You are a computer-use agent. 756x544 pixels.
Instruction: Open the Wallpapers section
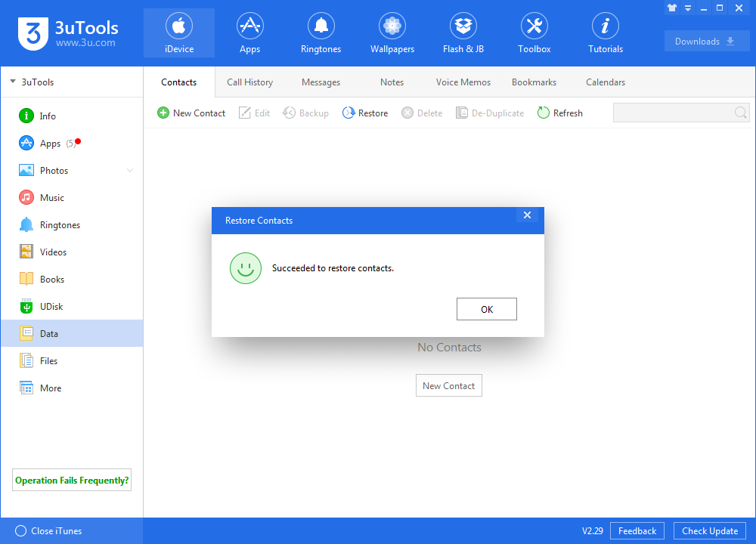tap(392, 32)
